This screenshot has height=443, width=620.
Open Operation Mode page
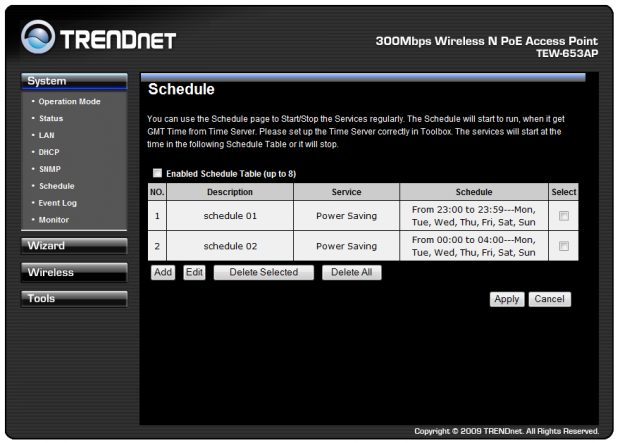[69, 102]
